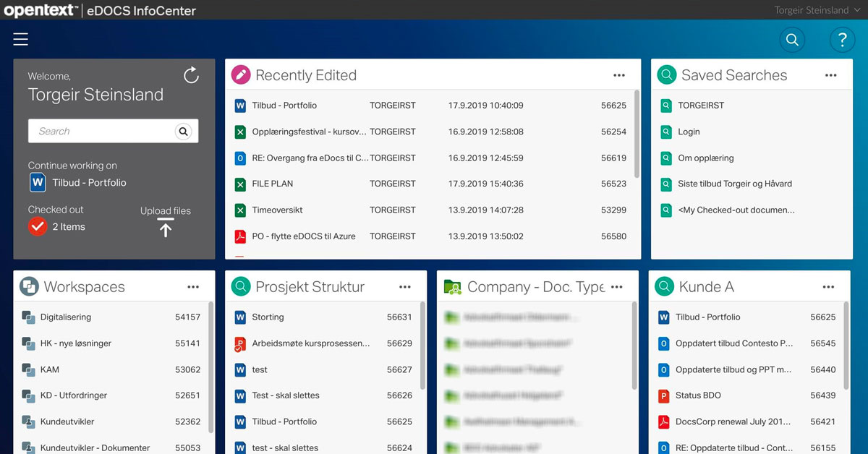The image size is (868, 454).
Task: Open the Workspaces panel ellipsis menu
Action: (x=193, y=287)
